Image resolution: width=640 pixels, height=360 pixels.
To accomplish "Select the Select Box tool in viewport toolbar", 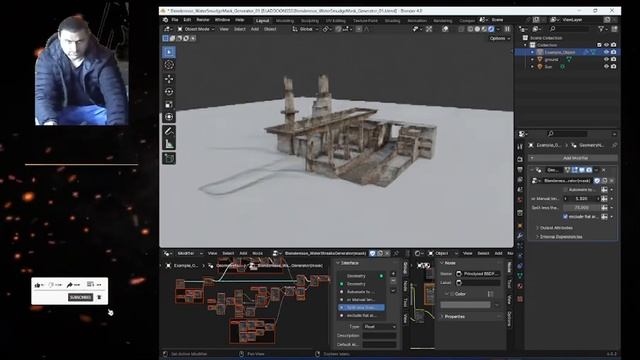I will (x=169, y=52).
